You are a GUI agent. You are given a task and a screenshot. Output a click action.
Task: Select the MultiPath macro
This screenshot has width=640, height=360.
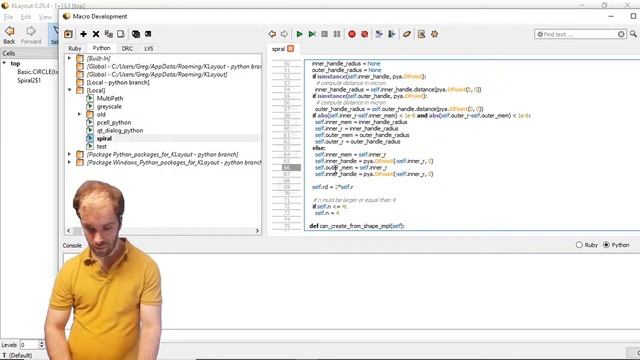pyautogui.click(x=110, y=98)
